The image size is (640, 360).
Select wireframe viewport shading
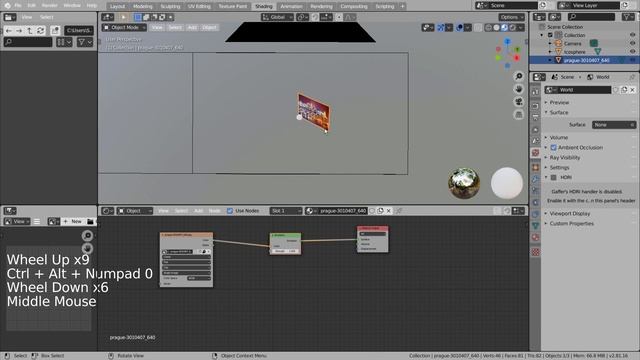[x=489, y=27]
